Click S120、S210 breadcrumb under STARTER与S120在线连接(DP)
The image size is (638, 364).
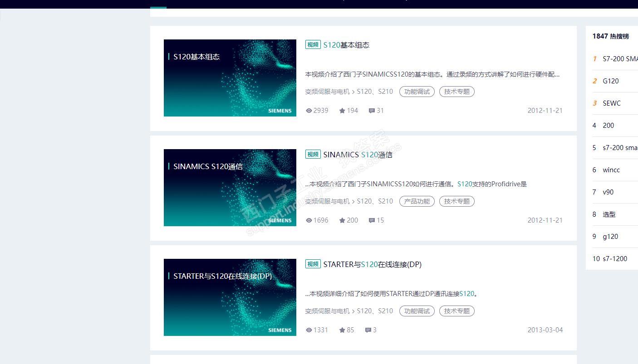click(375, 311)
